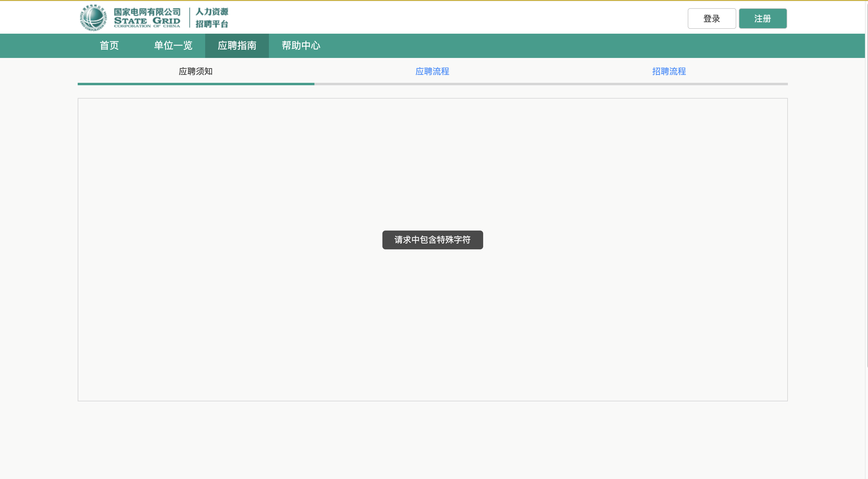Select the 应聘须知 tab
The image size is (868, 479).
tap(195, 71)
